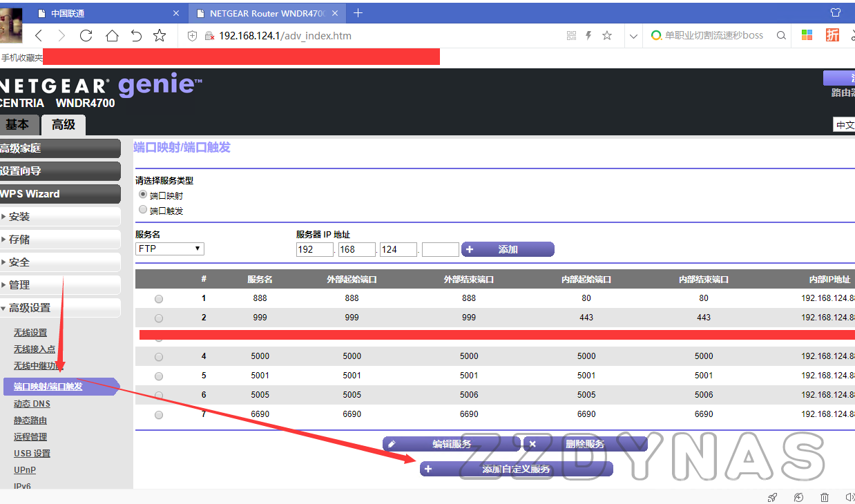Image resolution: width=855 pixels, height=504 pixels.
Task: Close the 中国联通 tab
Action: (x=176, y=13)
